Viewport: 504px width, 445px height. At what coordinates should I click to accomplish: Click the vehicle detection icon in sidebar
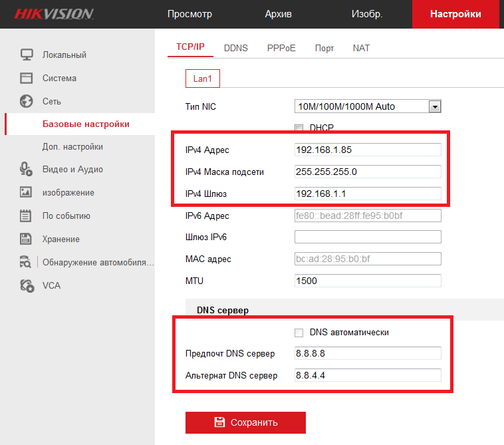pos(27,262)
